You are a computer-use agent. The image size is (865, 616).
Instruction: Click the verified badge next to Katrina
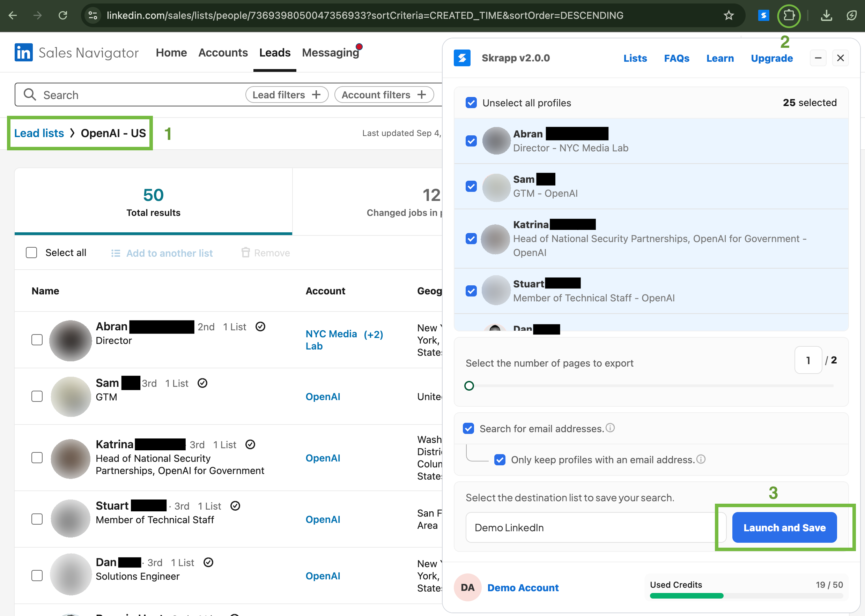coord(250,444)
